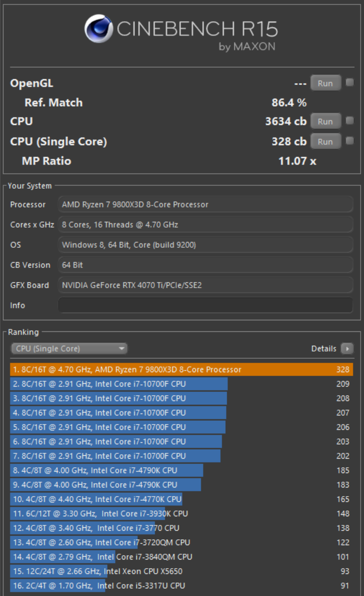Expand ranking Details arrow button
This screenshot has height=596, width=364.
tap(347, 349)
